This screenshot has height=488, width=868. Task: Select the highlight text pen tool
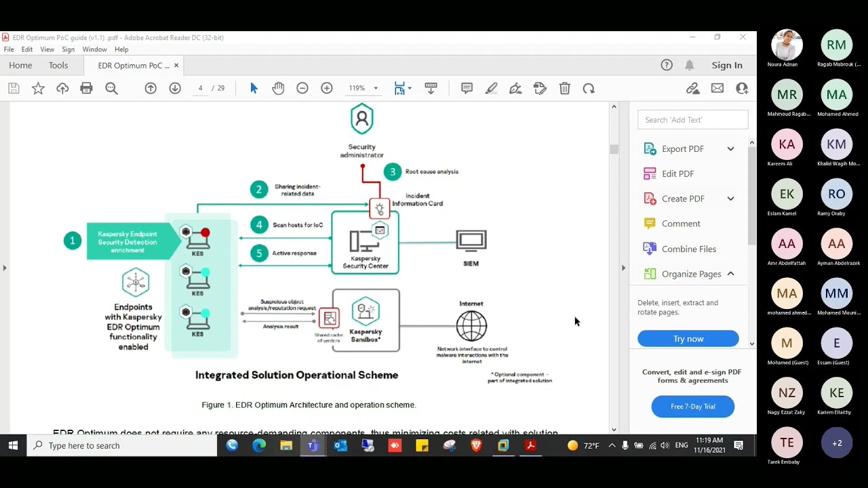point(491,88)
